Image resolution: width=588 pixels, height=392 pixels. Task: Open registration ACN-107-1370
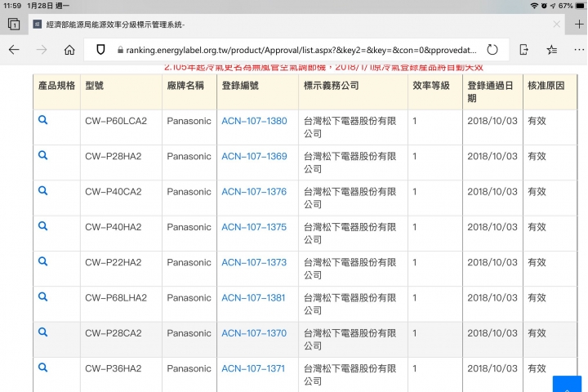254,333
